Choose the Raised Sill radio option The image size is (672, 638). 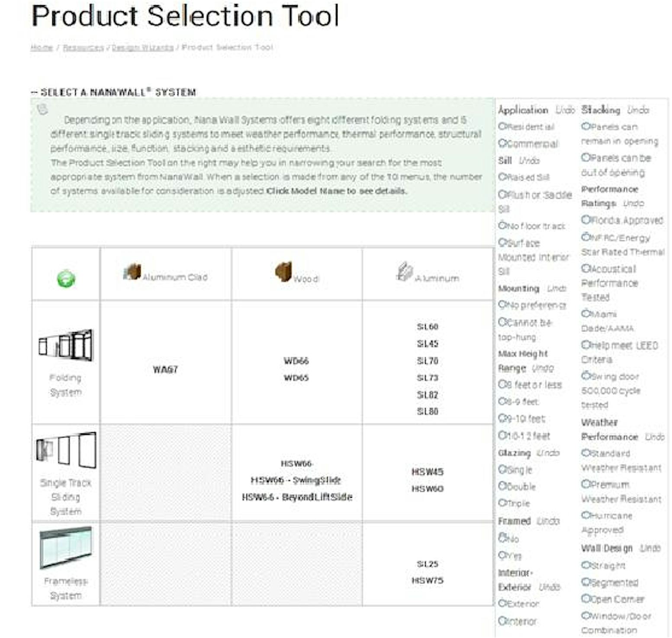click(502, 177)
